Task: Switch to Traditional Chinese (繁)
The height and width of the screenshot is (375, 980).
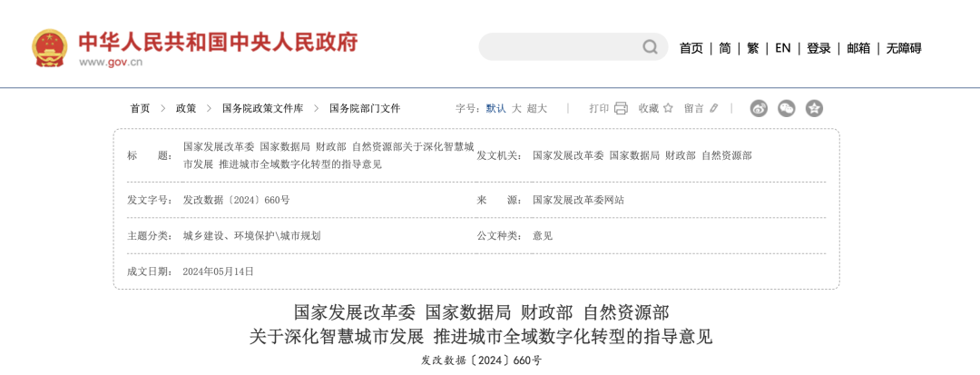Action: coord(752,48)
